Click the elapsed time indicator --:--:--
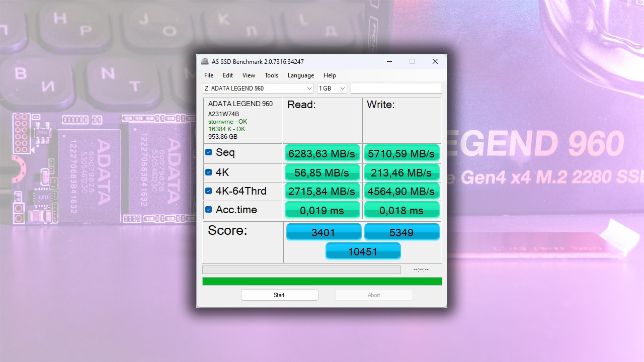The height and width of the screenshot is (362, 644). (x=421, y=270)
